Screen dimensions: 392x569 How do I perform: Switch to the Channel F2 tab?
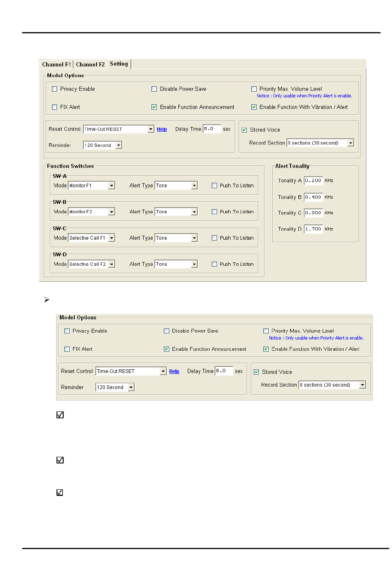click(90, 64)
